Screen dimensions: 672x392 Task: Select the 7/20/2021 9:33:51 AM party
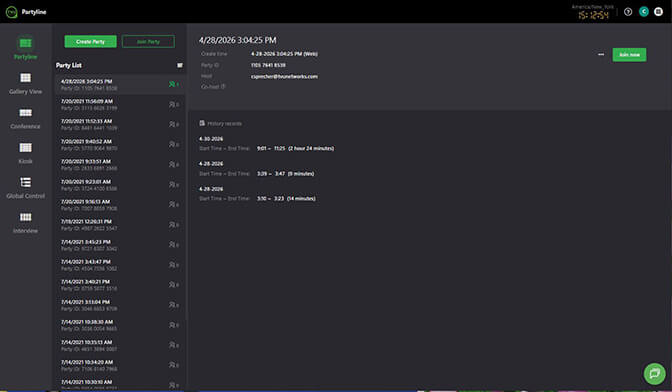pos(120,165)
